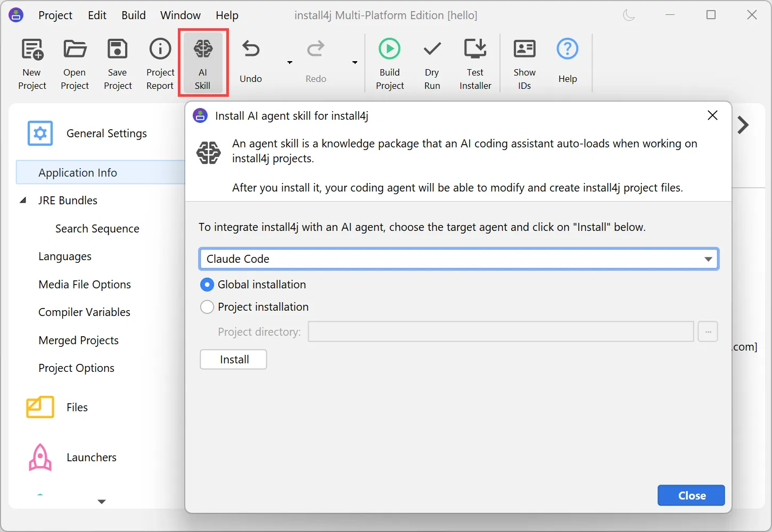Click the New Project toolbar icon
The height and width of the screenshot is (532, 772).
coord(32,49)
